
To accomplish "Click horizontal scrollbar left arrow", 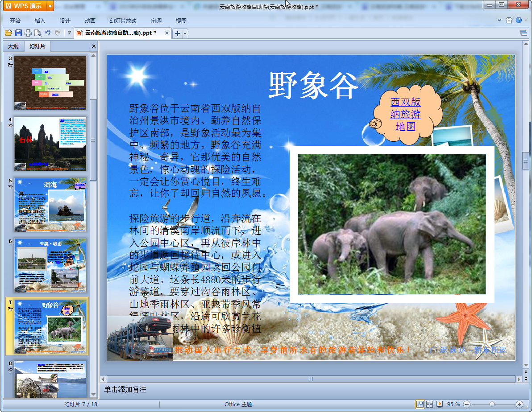I will click(103, 379).
